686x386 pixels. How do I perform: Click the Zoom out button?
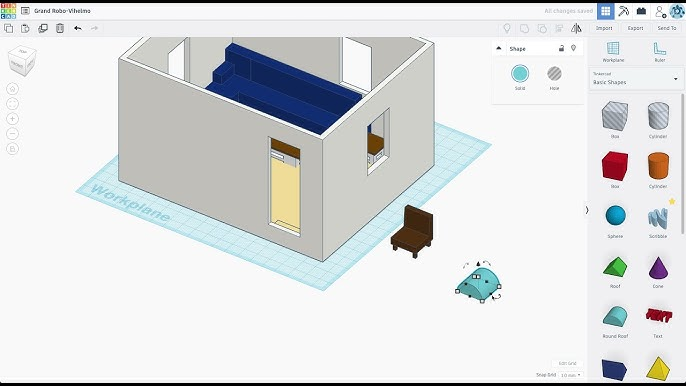coord(12,133)
